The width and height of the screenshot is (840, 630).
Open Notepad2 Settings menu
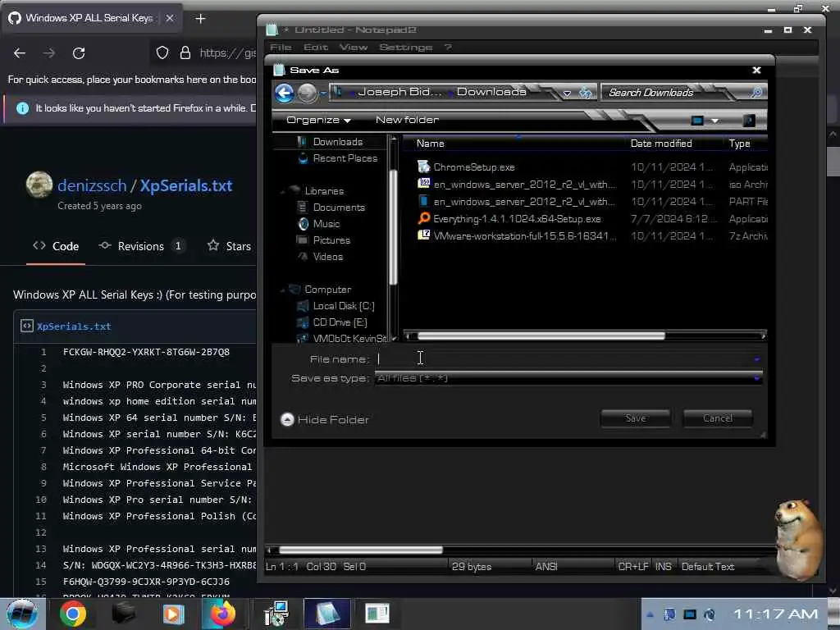click(405, 47)
